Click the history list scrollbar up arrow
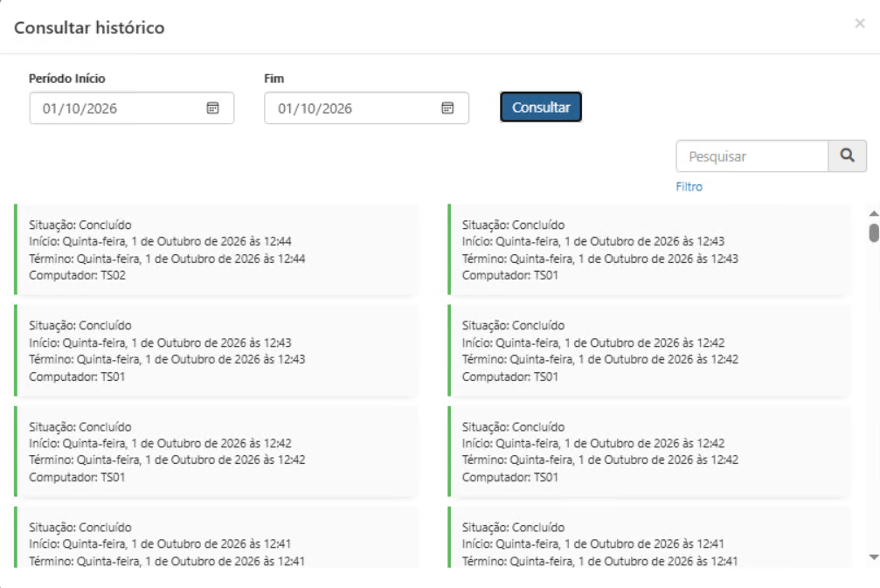The width and height of the screenshot is (880, 588). coord(874,214)
